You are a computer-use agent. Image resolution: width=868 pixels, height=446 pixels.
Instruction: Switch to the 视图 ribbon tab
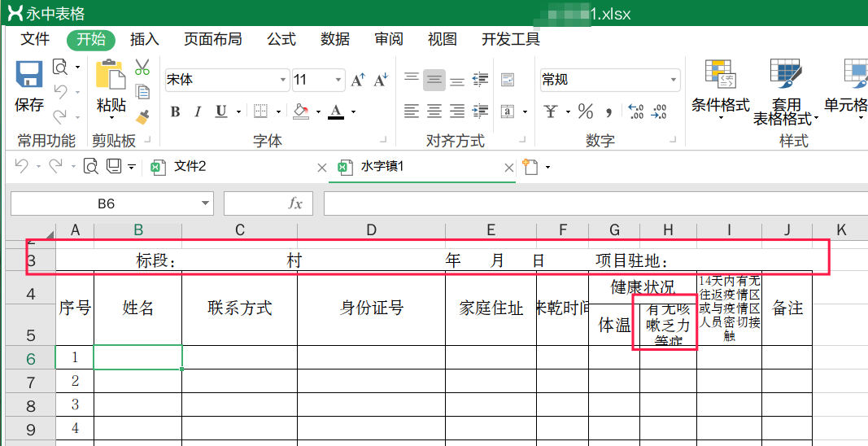click(443, 39)
